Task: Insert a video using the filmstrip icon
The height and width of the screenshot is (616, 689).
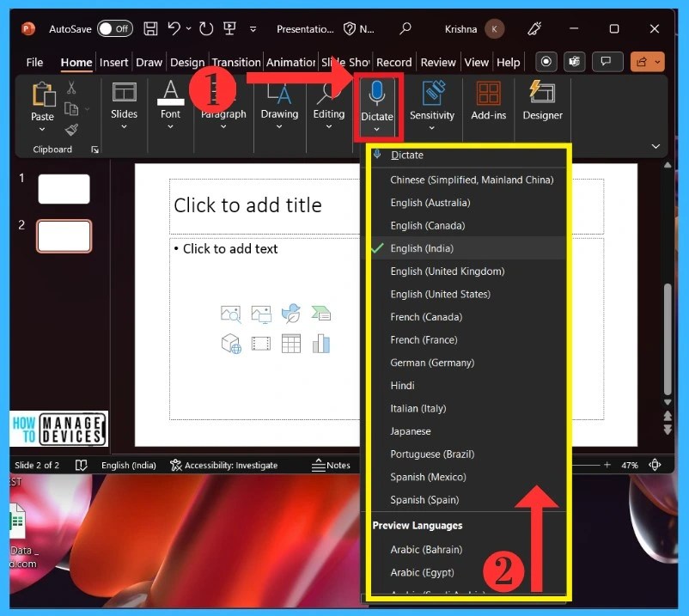Action: coord(260,343)
